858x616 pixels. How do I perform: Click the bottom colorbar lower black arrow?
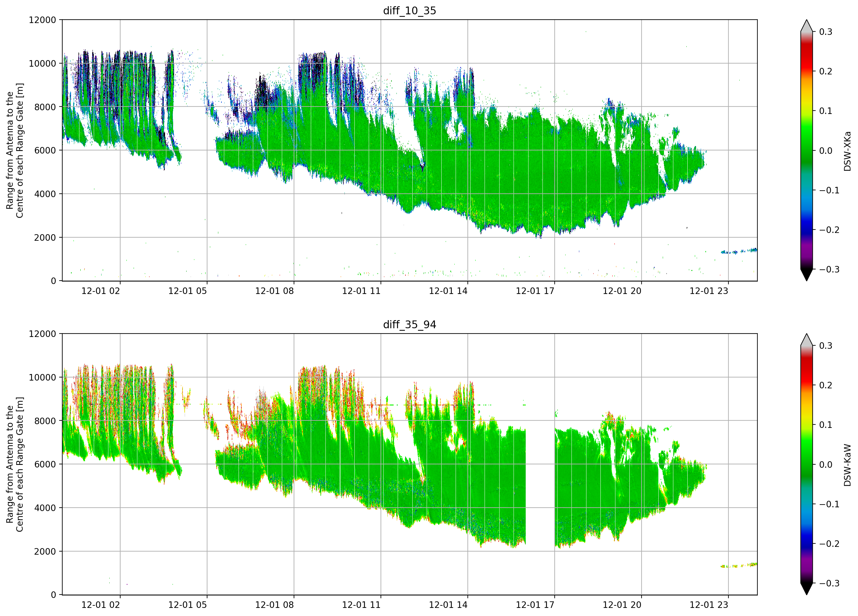tap(807, 589)
